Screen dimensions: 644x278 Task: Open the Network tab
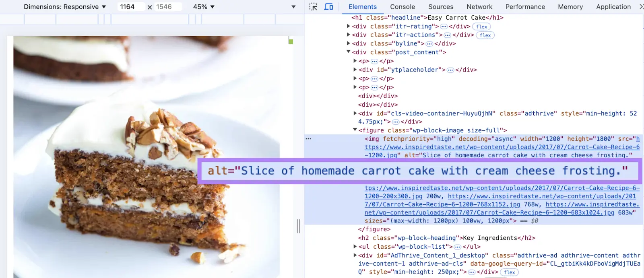point(479,7)
